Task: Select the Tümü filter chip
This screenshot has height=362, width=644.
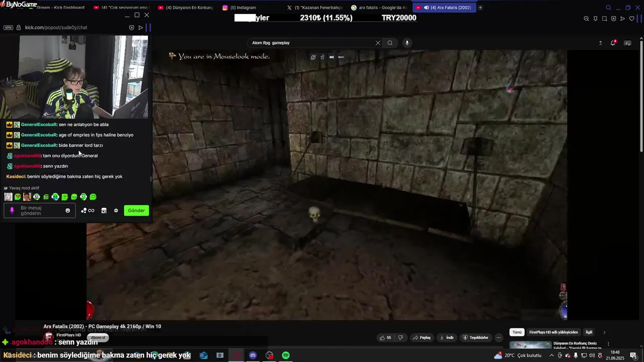Action: coord(517,332)
